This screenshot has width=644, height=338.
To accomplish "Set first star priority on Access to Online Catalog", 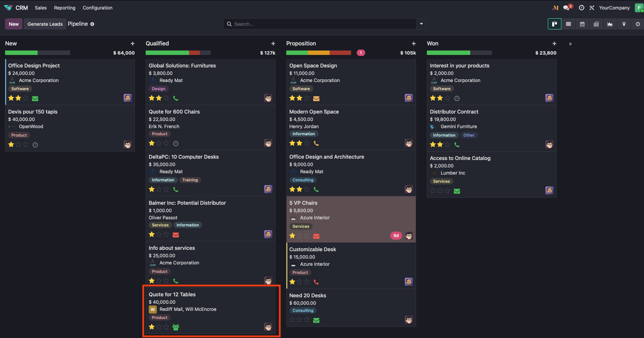I will point(433,191).
